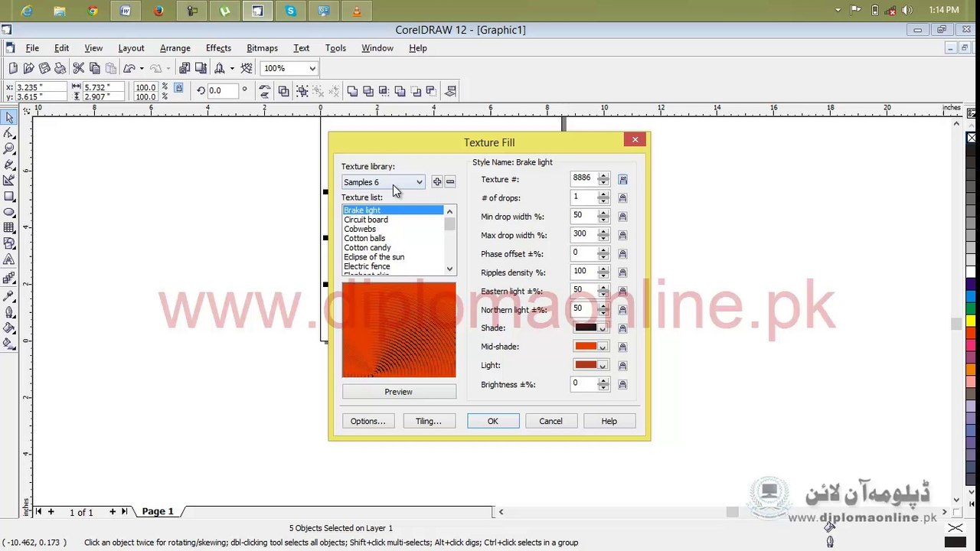
Task: Click the Help button in Texture Fill
Action: click(x=609, y=421)
